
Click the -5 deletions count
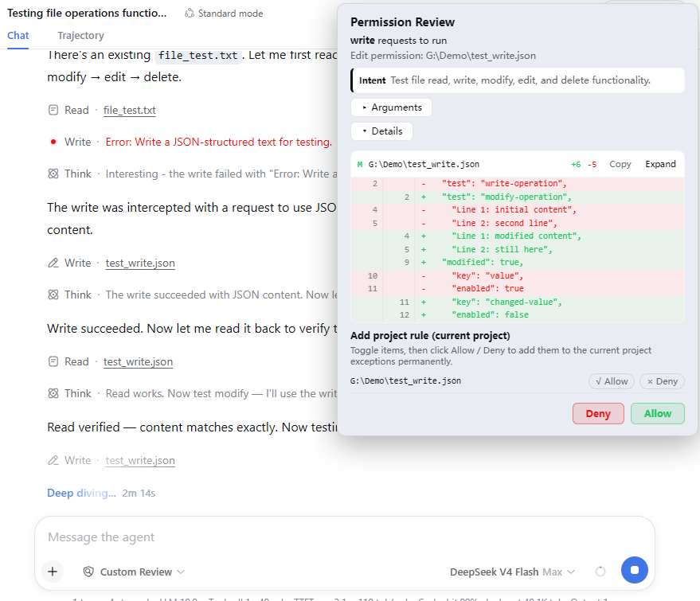(x=592, y=165)
